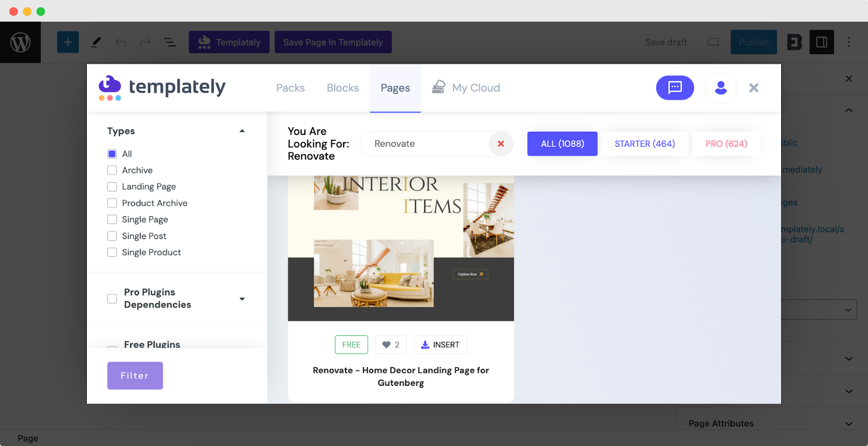Click the FREE badge on template card
The width and height of the screenshot is (868, 446).
tap(352, 345)
